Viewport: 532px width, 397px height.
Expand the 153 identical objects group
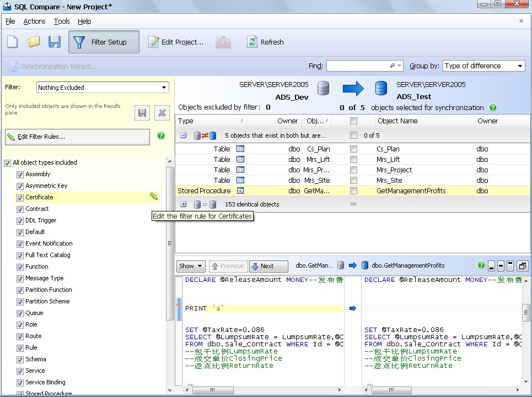[x=184, y=204]
